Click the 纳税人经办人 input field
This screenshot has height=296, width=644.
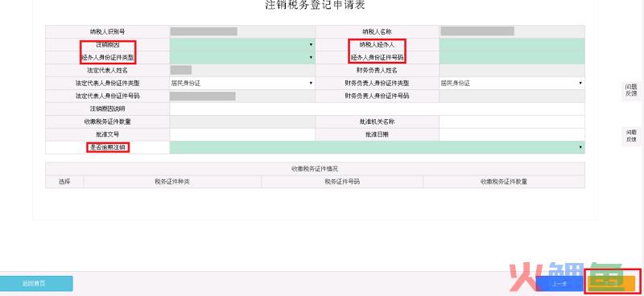click(512, 44)
